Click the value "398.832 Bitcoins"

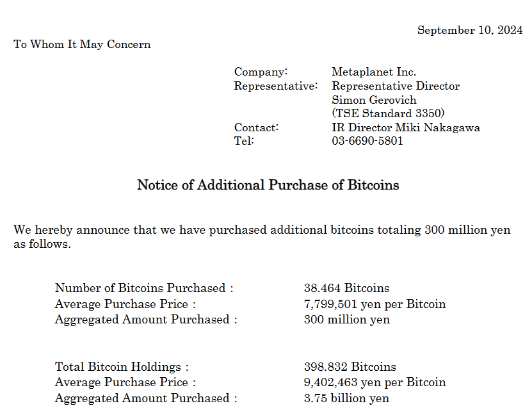tap(350, 367)
